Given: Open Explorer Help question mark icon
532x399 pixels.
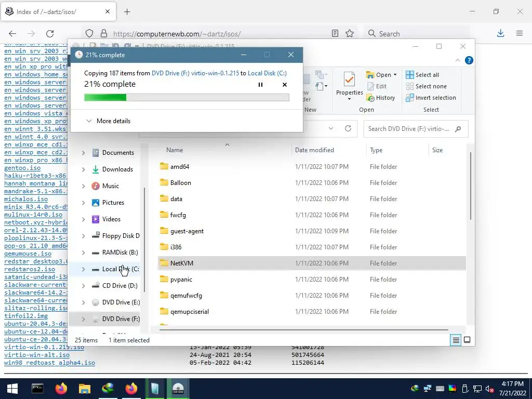Looking at the screenshot, I should coord(469,60).
